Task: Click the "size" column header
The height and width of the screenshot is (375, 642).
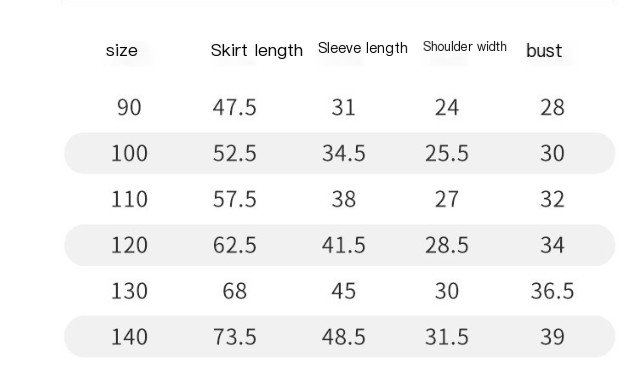Action: pos(122,50)
